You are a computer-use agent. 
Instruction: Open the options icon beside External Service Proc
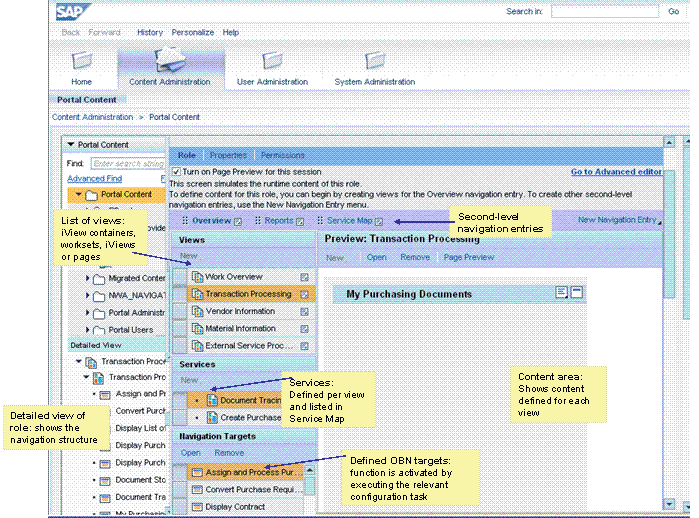tap(304, 346)
